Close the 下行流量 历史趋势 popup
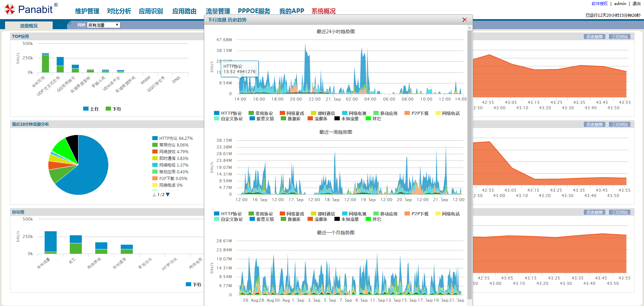644x306 pixels. coord(465,20)
